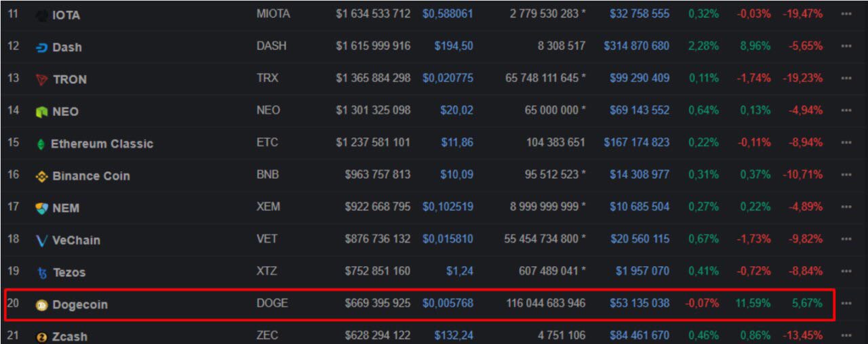Click Zcash price $132,24
This screenshot has width=868, height=344.
(454, 335)
